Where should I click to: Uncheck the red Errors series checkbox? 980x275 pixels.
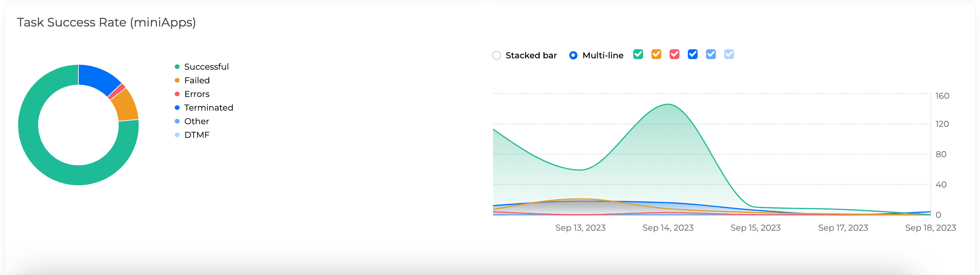(x=675, y=55)
